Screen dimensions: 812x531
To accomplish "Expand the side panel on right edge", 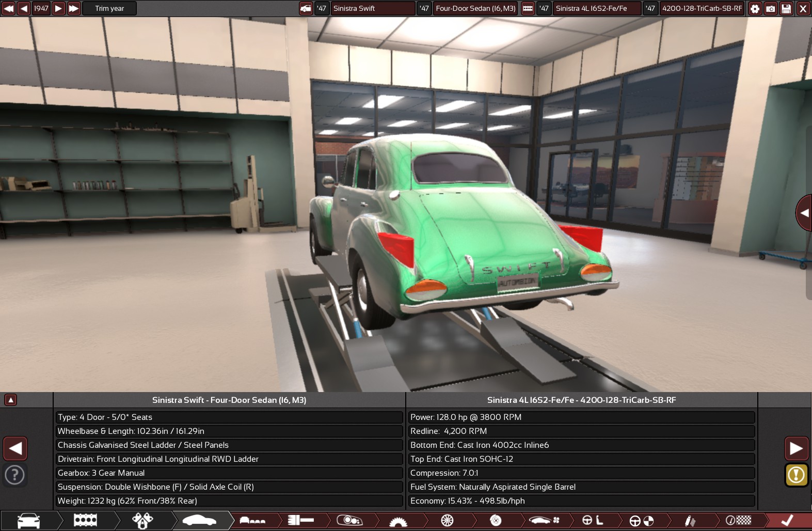I will coord(804,212).
